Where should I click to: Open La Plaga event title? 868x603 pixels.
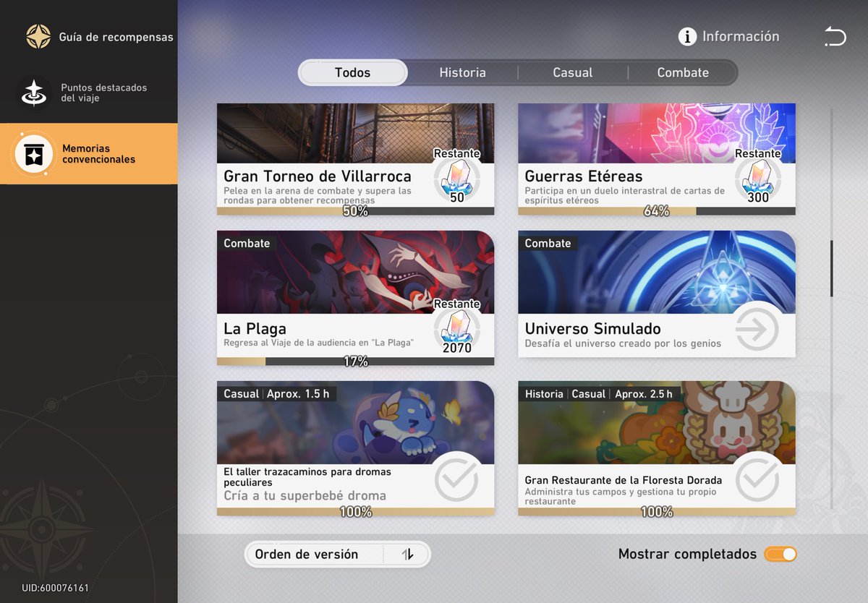tap(255, 328)
